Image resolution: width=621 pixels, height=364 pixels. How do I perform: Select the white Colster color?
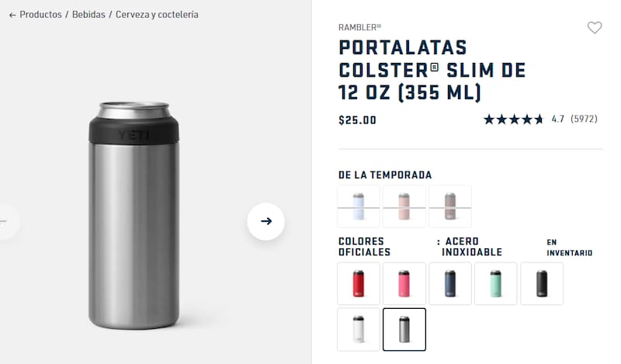point(359,330)
